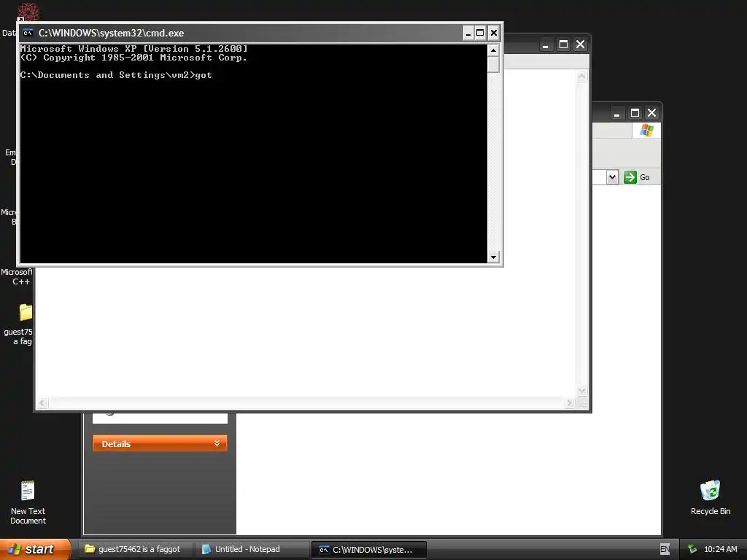The height and width of the screenshot is (560, 747).
Task: Collapse the Details panel in Explorer
Action: pyautogui.click(x=160, y=443)
